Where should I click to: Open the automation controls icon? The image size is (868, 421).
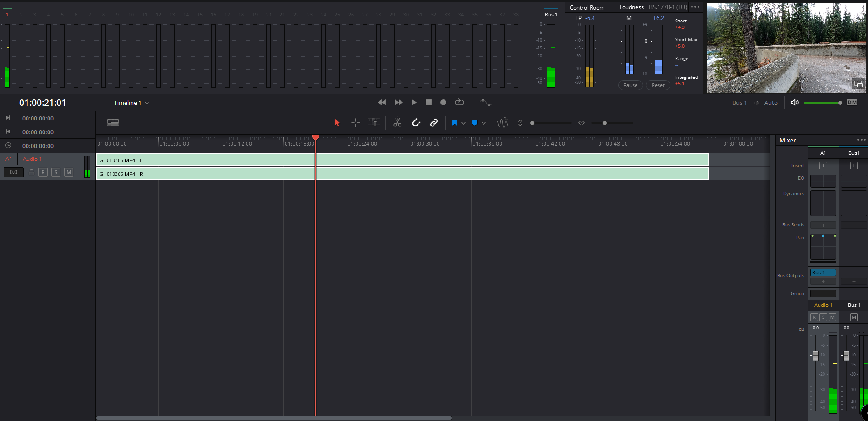(x=485, y=103)
